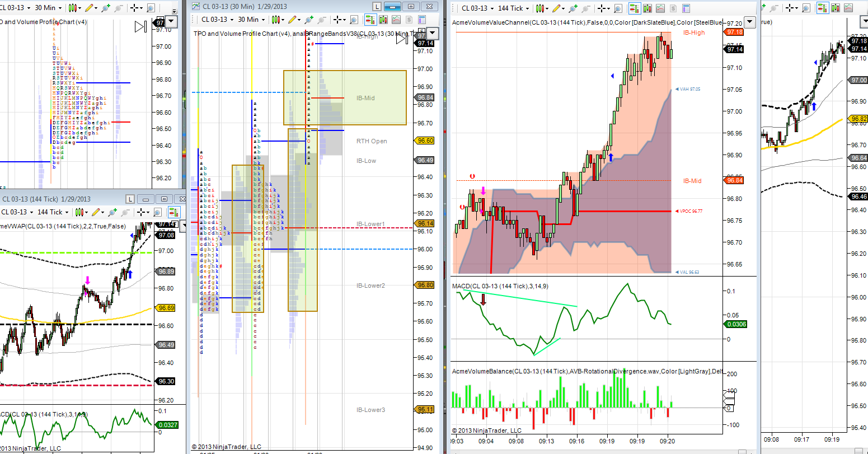Click the pencil drawing tools icon in the CL 03-13 (30 Min) window
Screen dimensions: 868x454
293,20
